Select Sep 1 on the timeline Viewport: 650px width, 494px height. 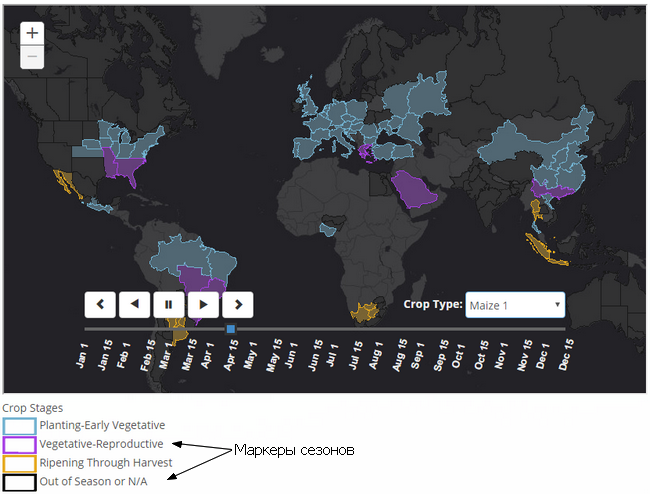click(x=417, y=355)
